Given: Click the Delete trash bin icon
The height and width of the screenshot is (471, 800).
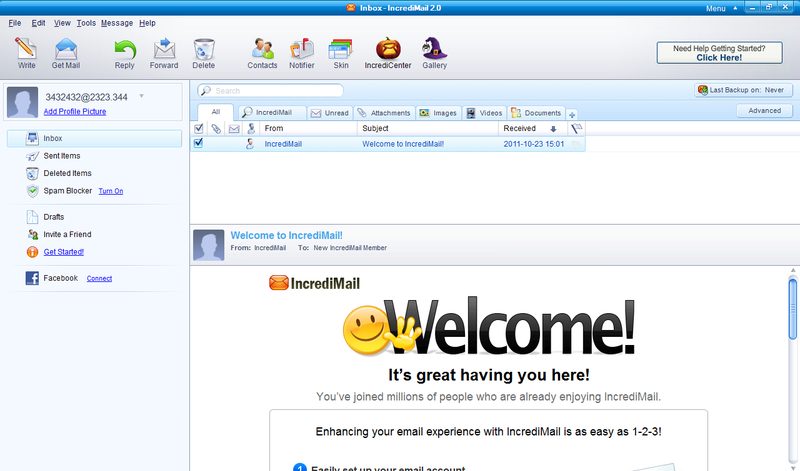Looking at the screenshot, I should 204,49.
